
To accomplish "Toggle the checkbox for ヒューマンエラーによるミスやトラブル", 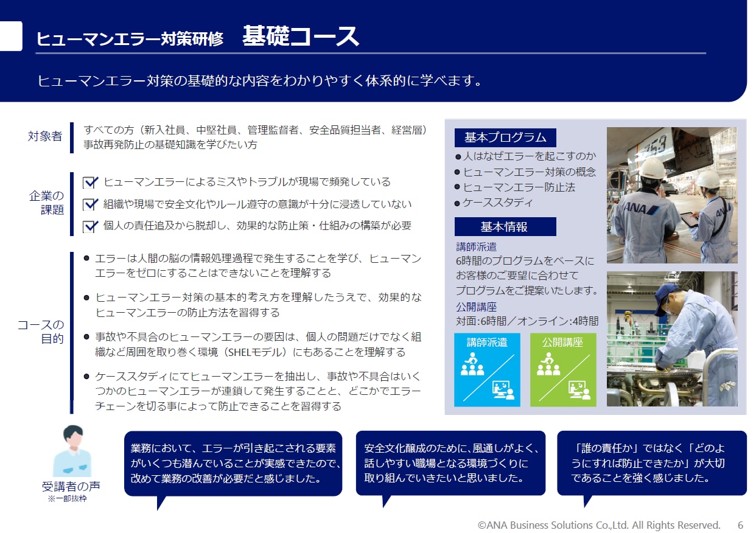I will 91,183.
